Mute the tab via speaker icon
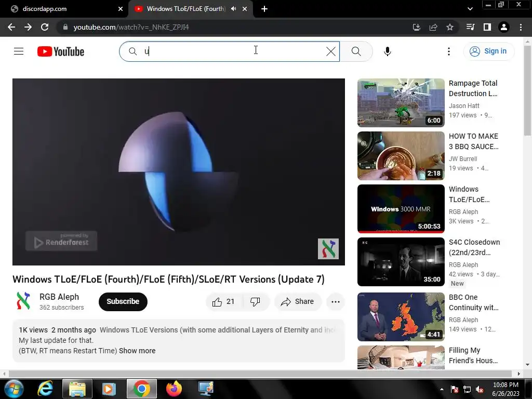This screenshot has width=532, height=399. (x=233, y=9)
